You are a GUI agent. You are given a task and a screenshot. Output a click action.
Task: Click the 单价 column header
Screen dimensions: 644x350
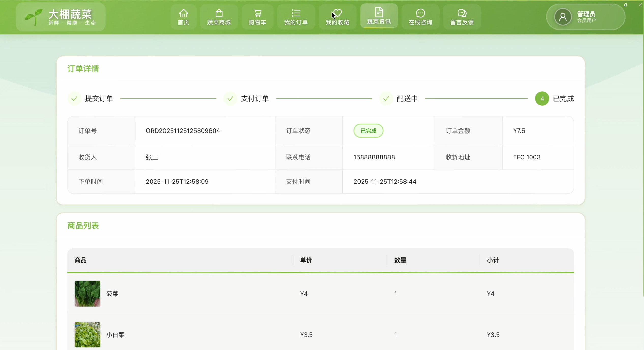(x=306, y=260)
